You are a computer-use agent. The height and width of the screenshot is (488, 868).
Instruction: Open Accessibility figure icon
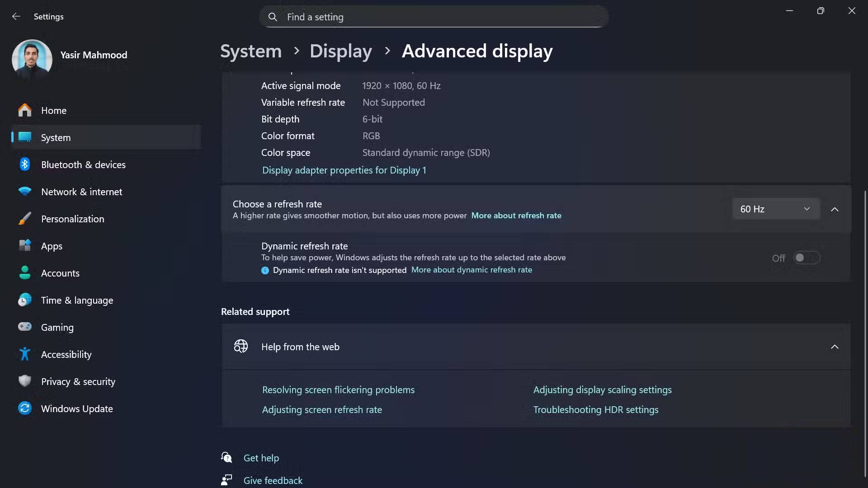pyautogui.click(x=25, y=354)
